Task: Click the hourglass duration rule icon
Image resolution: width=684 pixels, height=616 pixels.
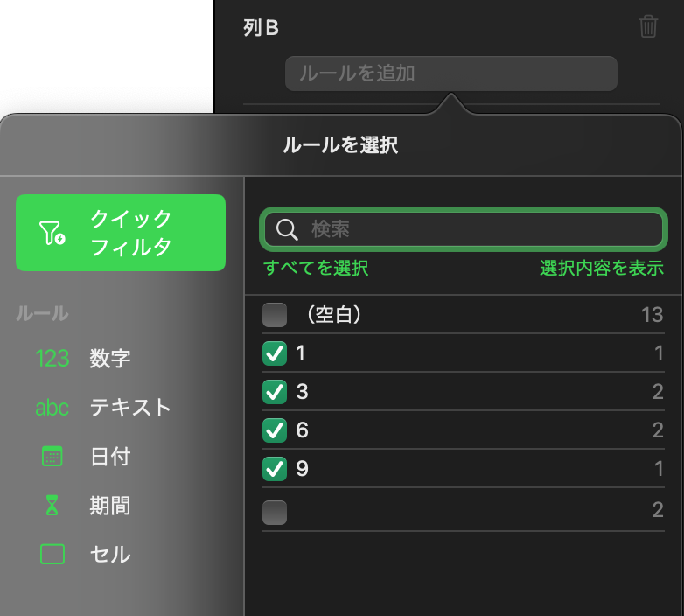Action: pos(52,506)
